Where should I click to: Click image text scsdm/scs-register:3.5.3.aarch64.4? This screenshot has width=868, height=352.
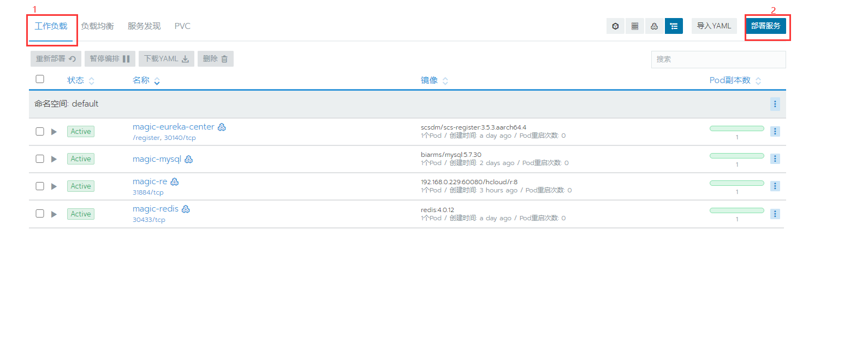pos(473,127)
